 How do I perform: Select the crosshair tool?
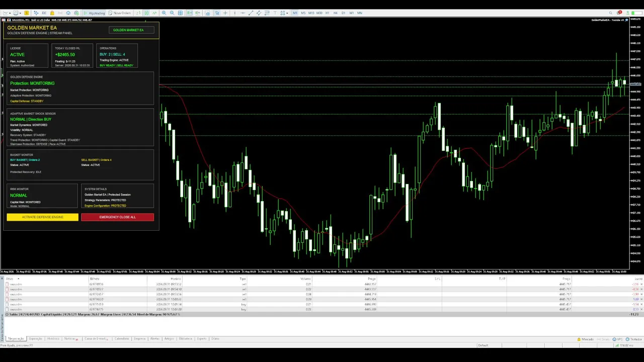point(225,13)
